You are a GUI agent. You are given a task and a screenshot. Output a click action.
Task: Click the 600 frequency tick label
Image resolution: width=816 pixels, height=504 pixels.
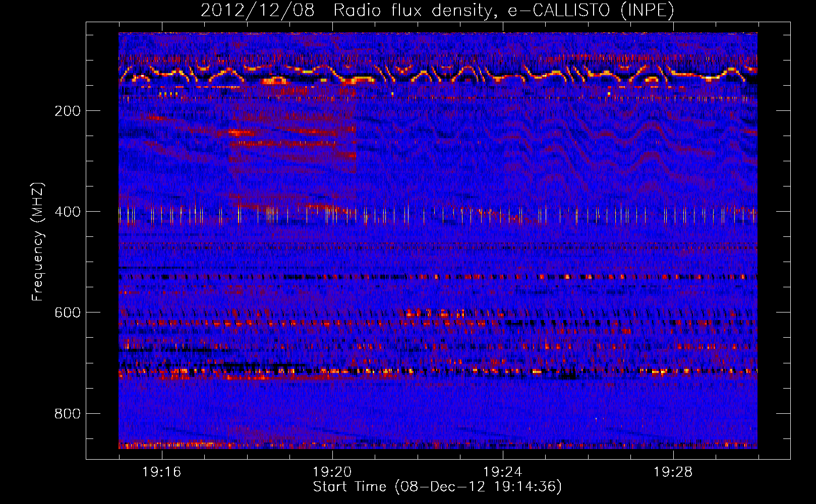point(68,312)
